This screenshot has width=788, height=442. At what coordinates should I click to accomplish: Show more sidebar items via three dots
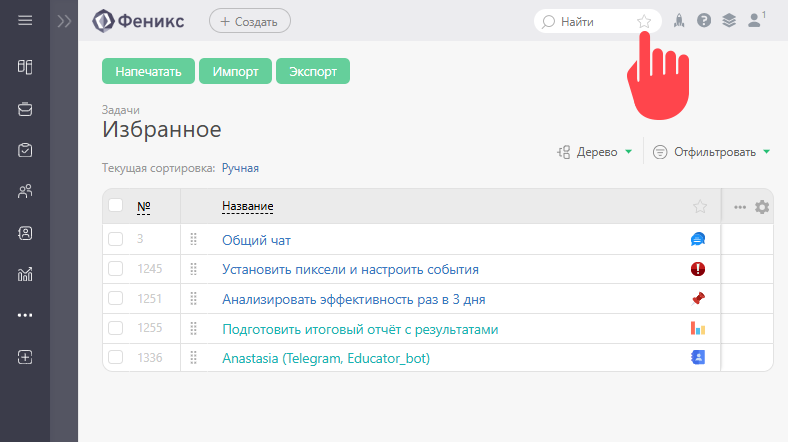tap(25, 315)
